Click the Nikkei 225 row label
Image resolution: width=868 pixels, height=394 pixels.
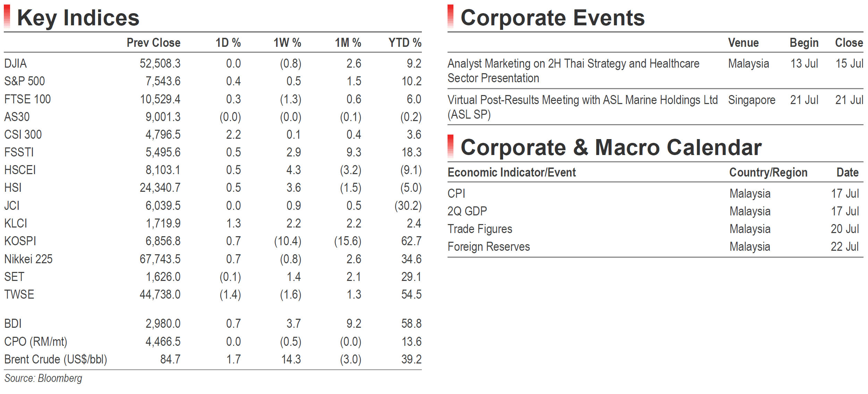28,259
